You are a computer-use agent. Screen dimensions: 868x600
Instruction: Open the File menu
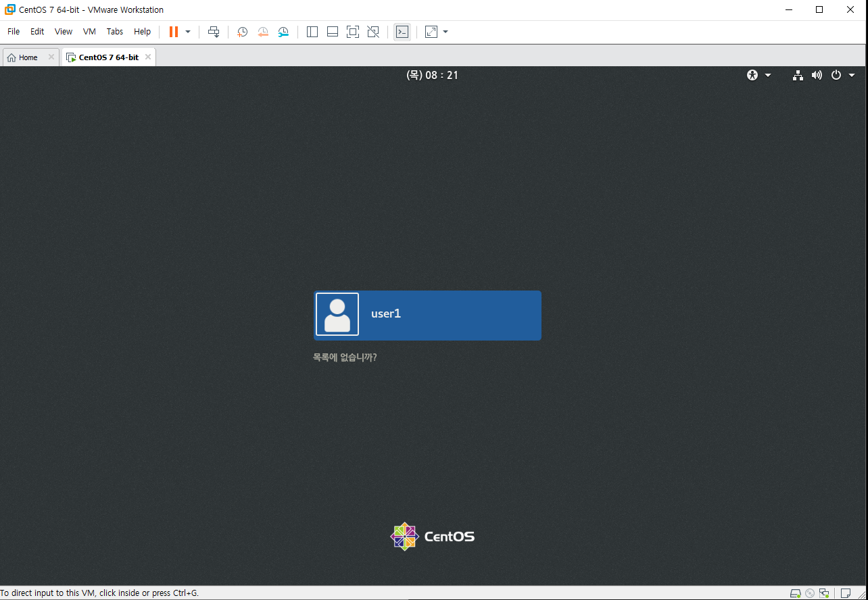(14, 32)
